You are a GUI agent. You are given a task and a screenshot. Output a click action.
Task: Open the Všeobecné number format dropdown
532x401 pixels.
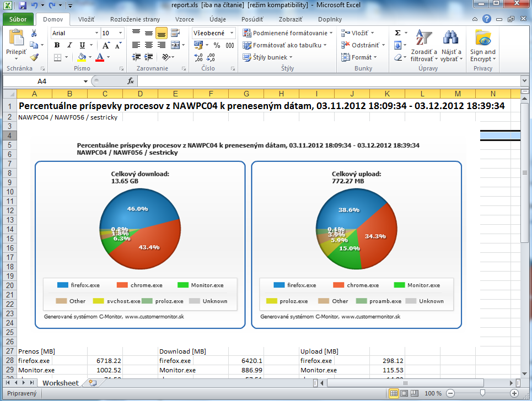point(232,33)
